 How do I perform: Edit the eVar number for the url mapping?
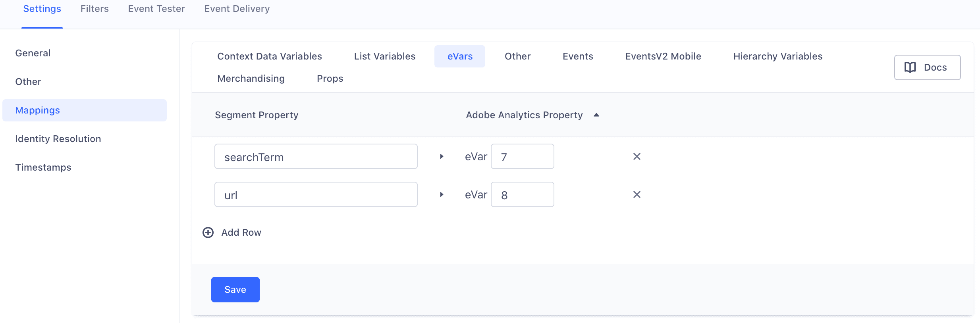[x=522, y=194]
